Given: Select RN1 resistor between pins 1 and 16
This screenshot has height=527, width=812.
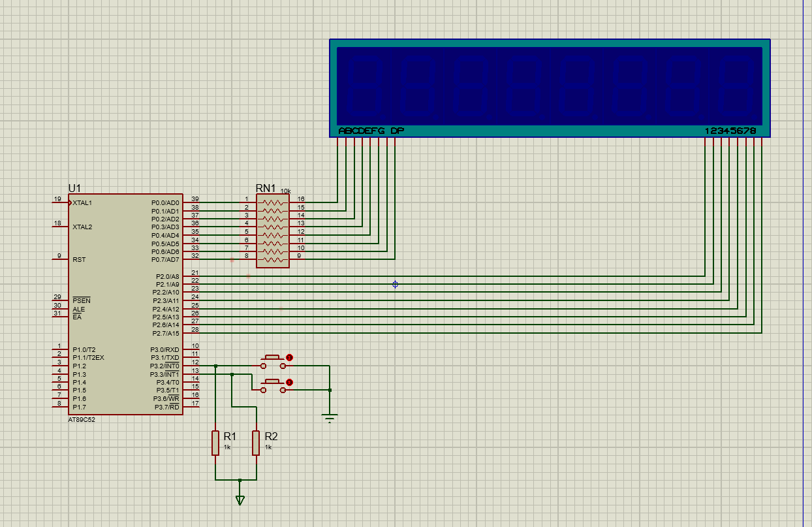Looking at the screenshot, I should click(273, 202).
